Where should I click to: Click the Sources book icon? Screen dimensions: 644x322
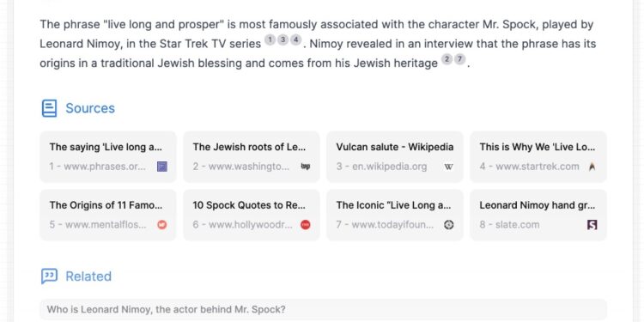click(49, 108)
